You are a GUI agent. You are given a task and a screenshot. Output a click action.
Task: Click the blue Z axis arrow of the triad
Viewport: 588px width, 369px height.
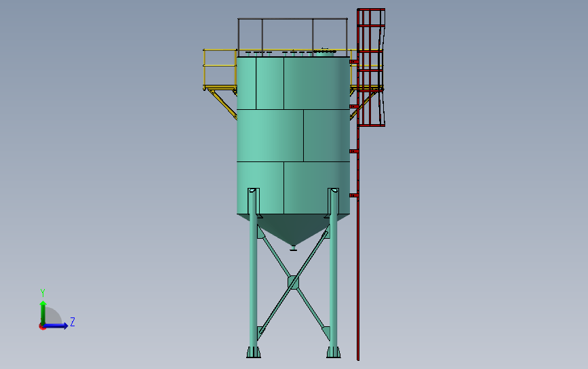56,326
